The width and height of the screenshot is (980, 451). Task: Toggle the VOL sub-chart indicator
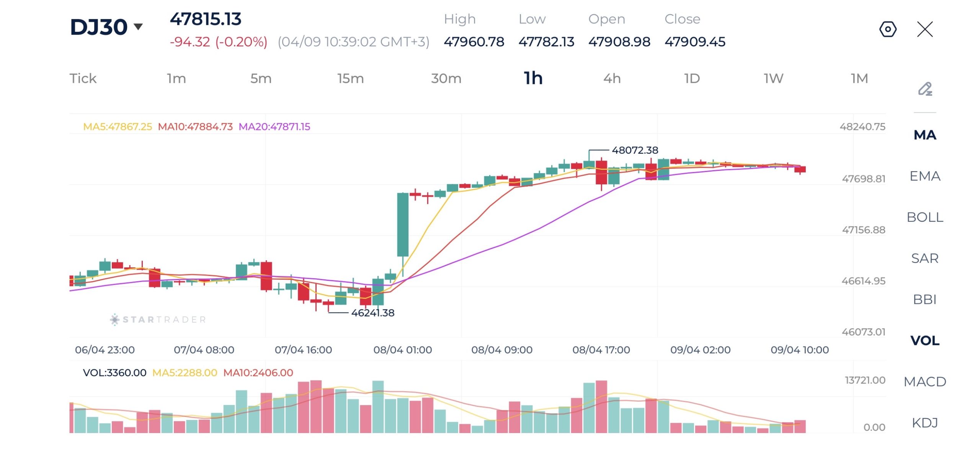click(925, 340)
